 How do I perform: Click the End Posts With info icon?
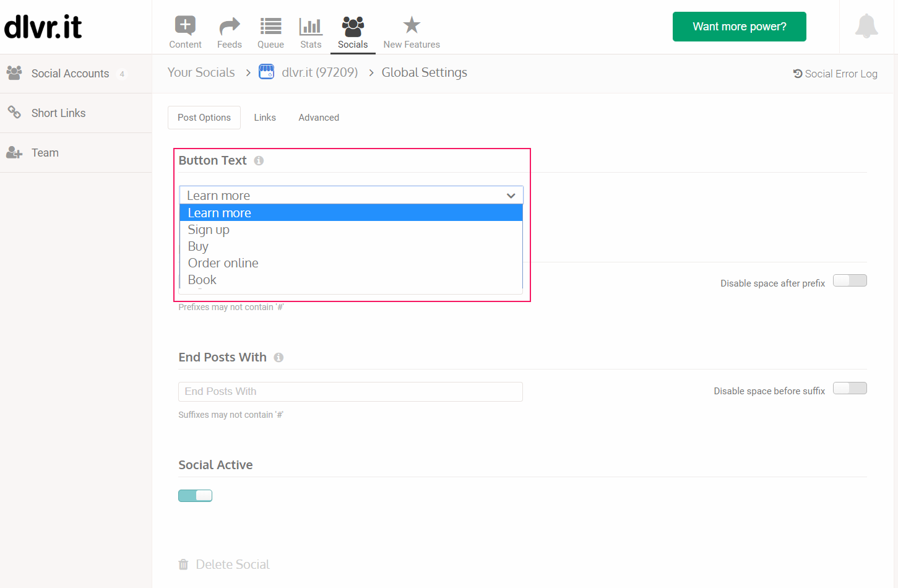tap(278, 357)
